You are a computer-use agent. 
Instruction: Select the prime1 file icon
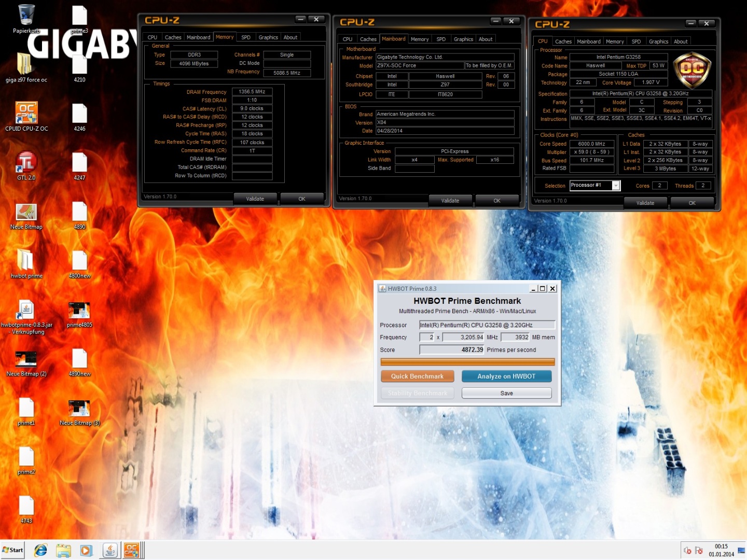(x=26, y=408)
